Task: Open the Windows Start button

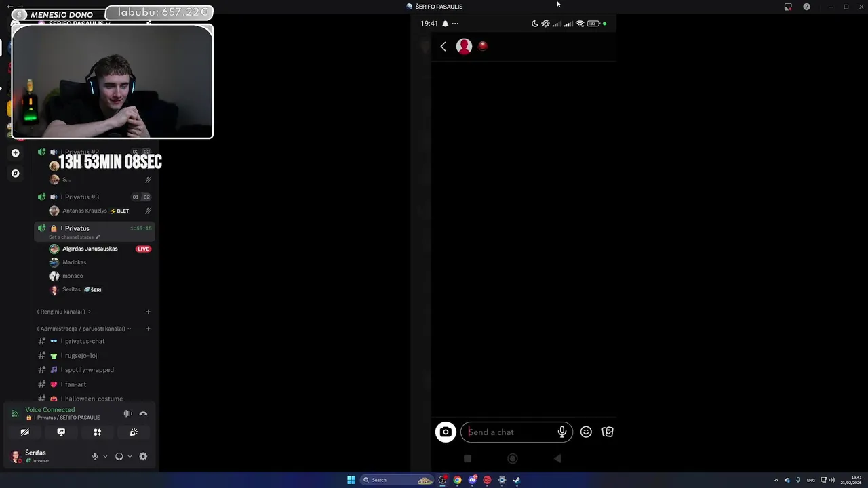Action: (x=351, y=480)
